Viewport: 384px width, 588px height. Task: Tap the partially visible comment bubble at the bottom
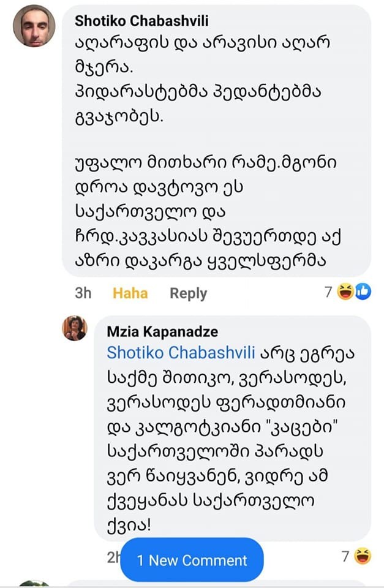[x=233, y=584]
